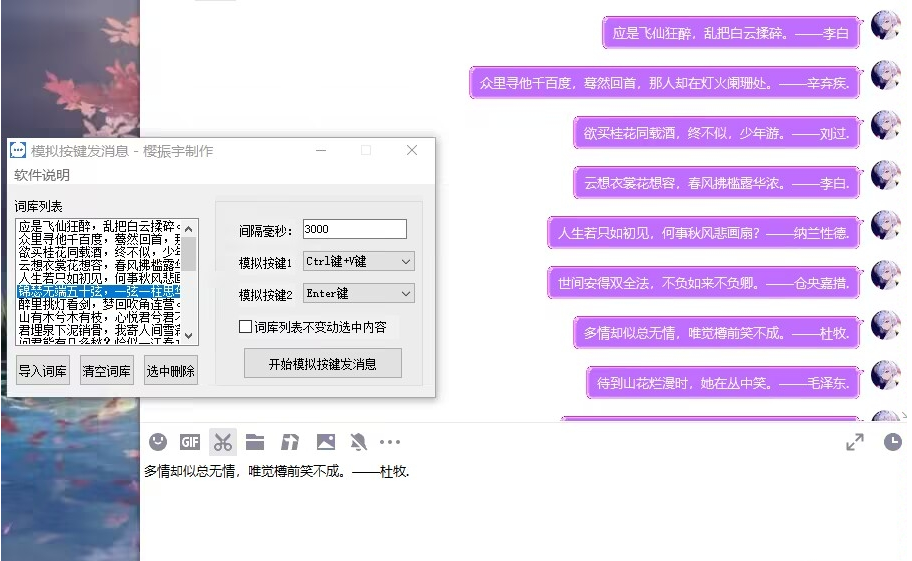Screen dimensions: 912x561
Task: Click avatar beside 杜牧 message bubble
Action: pos(885,326)
